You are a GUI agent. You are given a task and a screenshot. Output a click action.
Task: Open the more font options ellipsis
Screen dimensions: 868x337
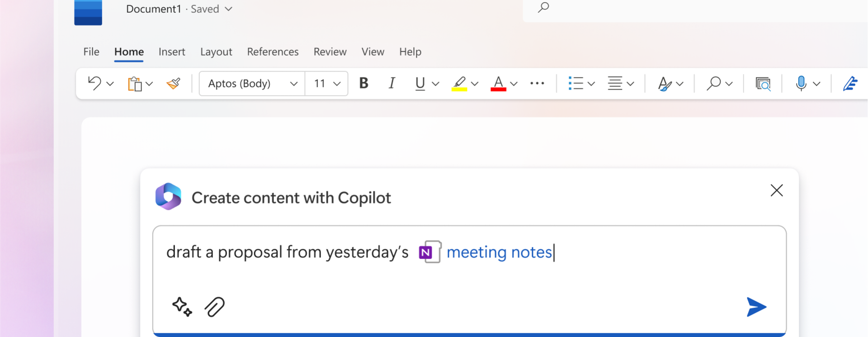[x=537, y=83]
